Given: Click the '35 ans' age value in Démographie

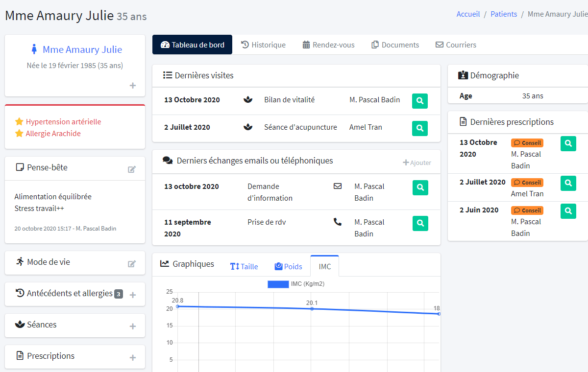Looking at the screenshot, I should click(x=533, y=96).
